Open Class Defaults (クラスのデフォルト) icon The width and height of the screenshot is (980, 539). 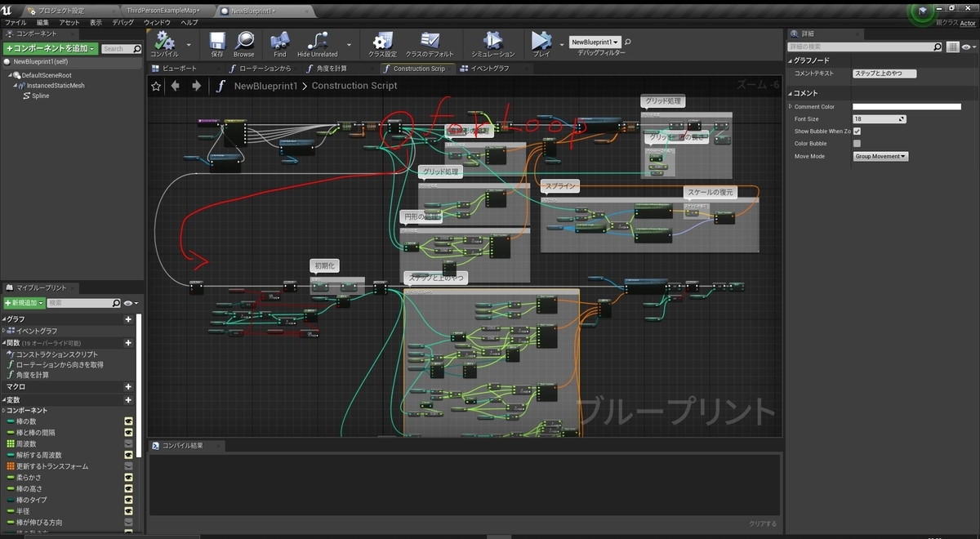pyautogui.click(x=430, y=41)
